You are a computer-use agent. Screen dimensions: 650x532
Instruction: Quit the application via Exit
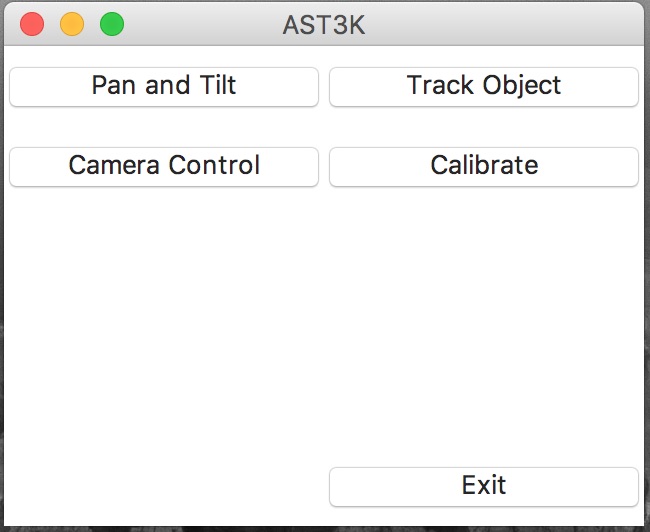coord(484,486)
